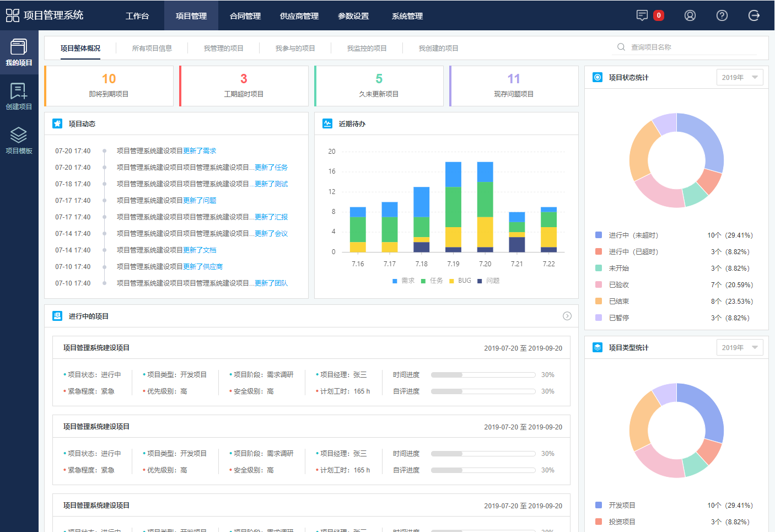Open the help question mark icon

pos(722,15)
